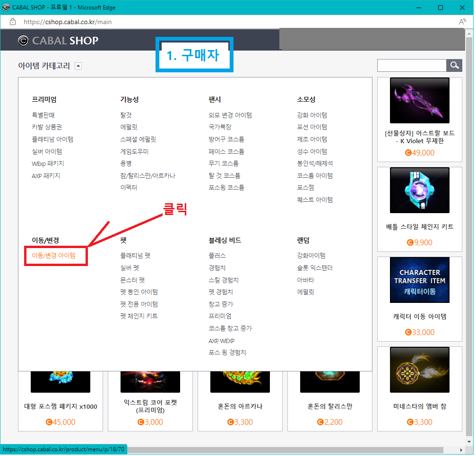Open 몬스터 펫 category
This screenshot has width=476, height=456.
point(133,281)
